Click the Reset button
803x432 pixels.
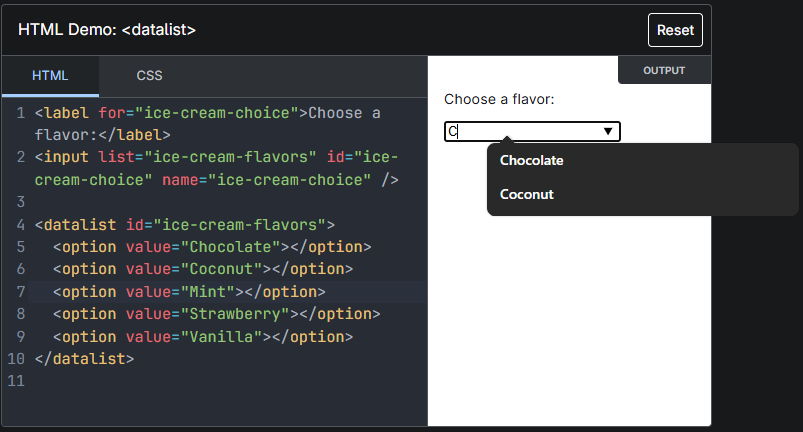point(675,30)
